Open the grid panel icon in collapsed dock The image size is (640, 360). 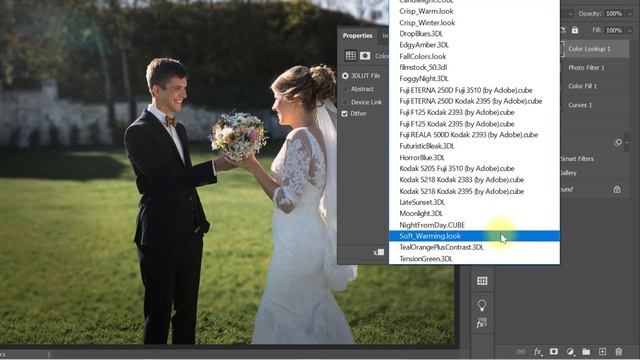click(482, 281)
